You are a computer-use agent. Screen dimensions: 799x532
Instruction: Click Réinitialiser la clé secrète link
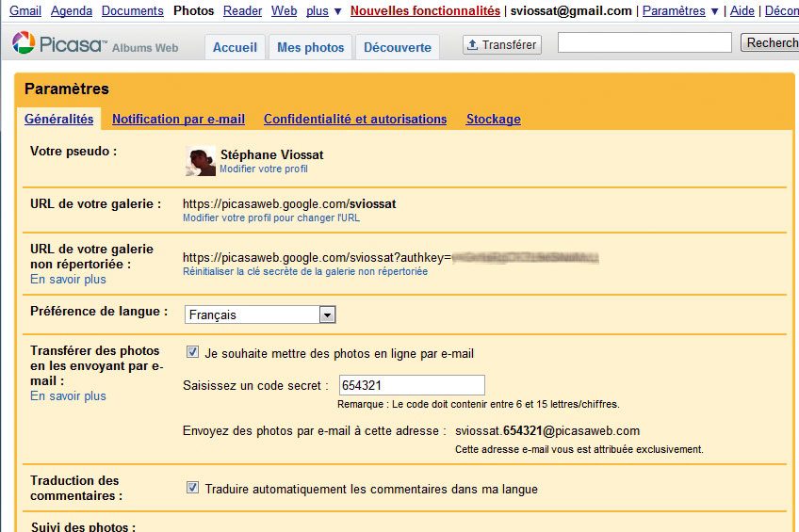305,271
